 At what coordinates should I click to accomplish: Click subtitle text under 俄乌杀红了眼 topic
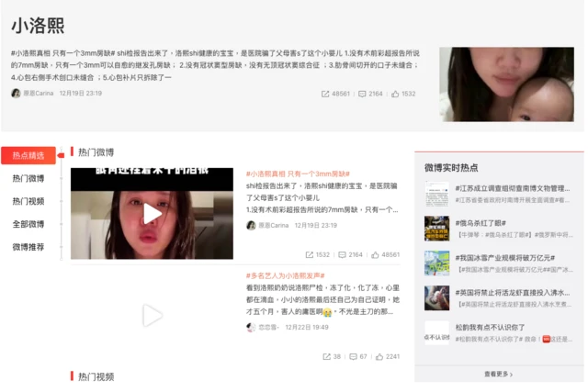(x=515, y=235)
